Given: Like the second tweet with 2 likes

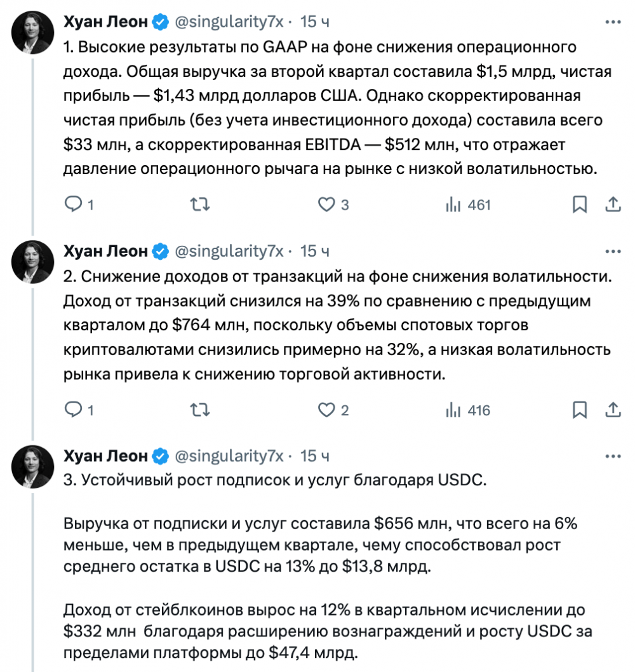Looking at the screenshot, I should point(326,410).
